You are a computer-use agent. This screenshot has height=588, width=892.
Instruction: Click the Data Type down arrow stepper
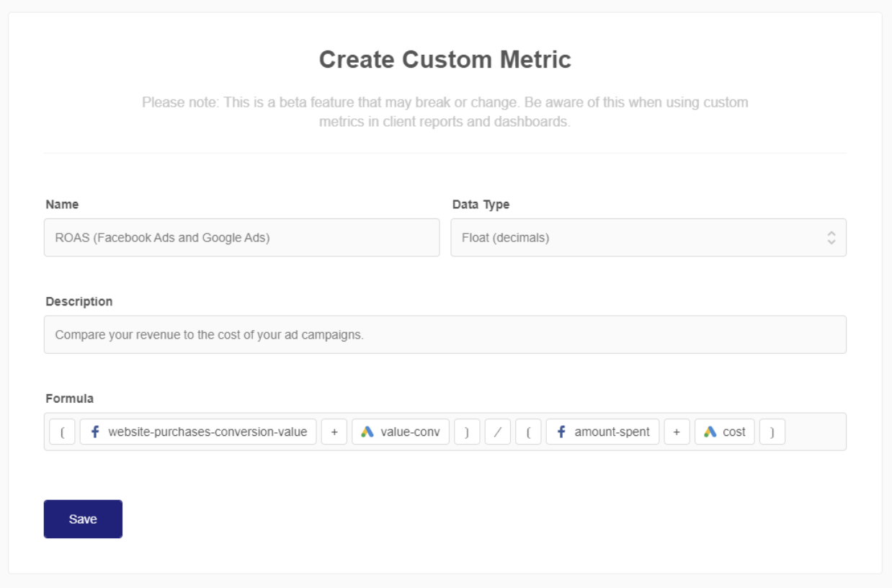(x=832, y=242)
